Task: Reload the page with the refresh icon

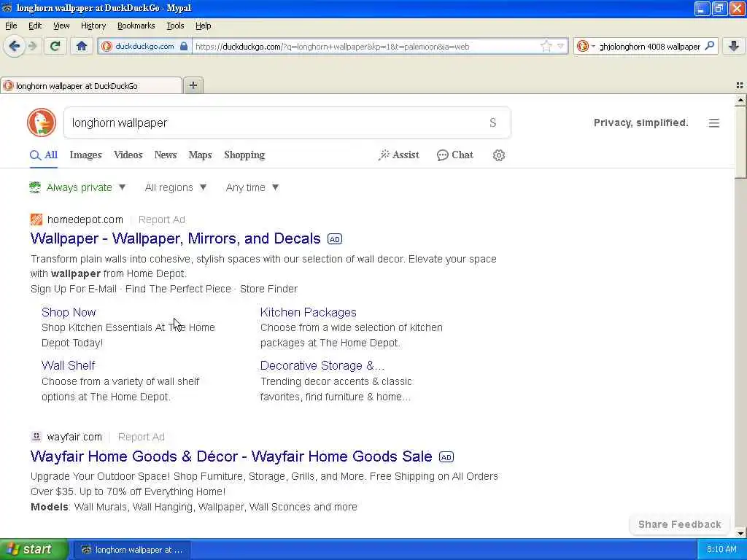Action: [x=55, y=46]
